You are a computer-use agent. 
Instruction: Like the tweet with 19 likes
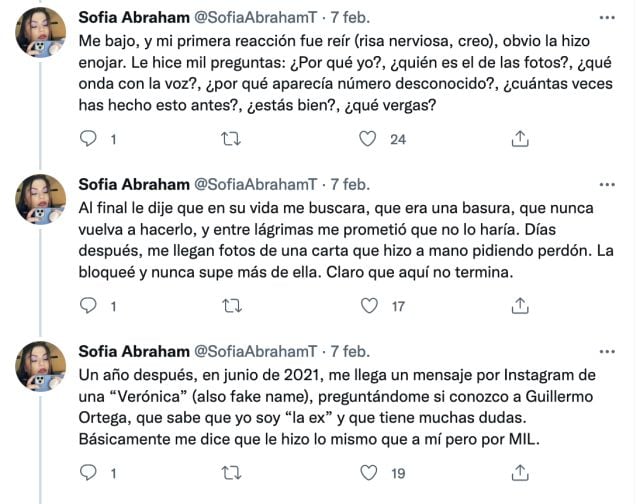pos(370,472)
